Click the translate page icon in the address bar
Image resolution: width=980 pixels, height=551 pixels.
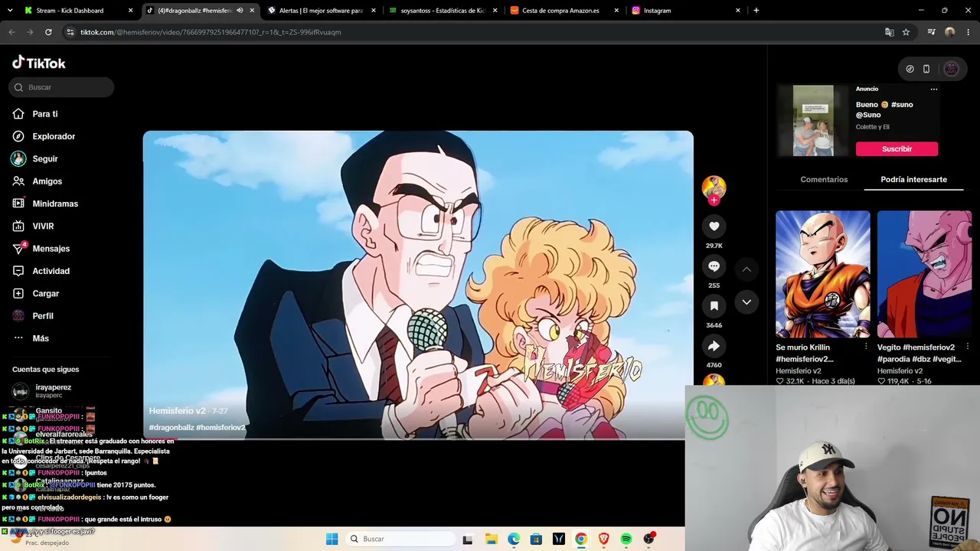pos(889,32)
